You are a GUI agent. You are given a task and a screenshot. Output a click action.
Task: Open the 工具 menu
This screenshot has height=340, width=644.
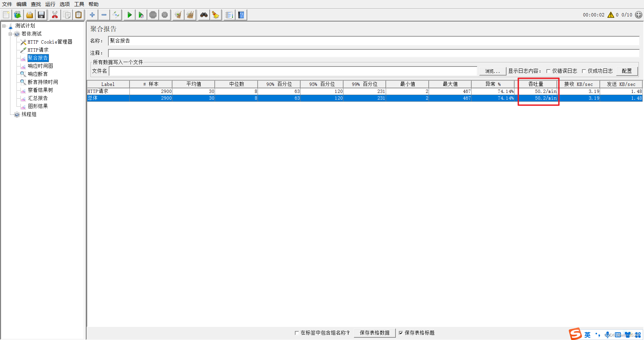pyautogui.click(x=79, y=4)
